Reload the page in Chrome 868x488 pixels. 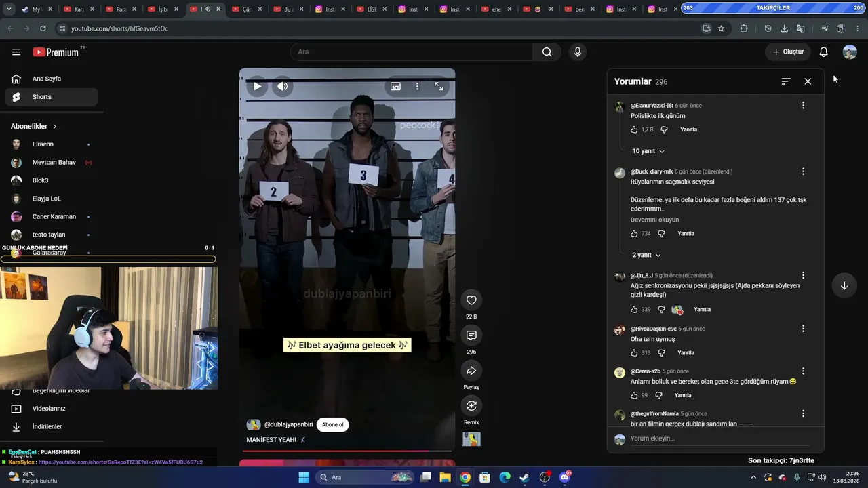[43, 28]
